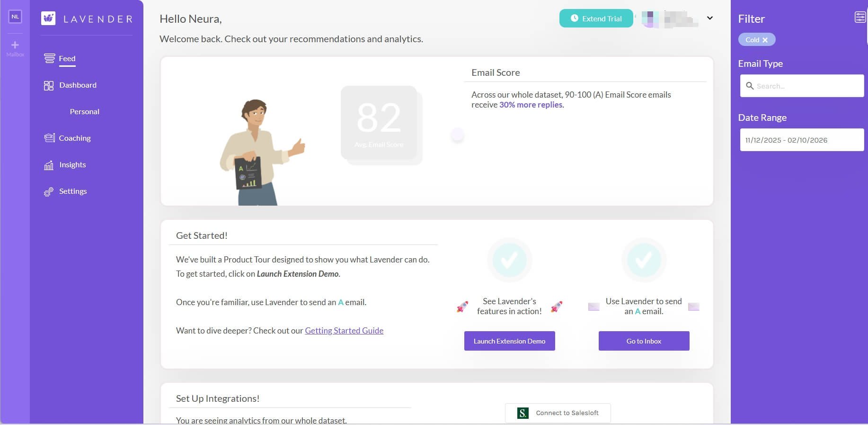Expand the account dropdown chevron
The image size is (868, 425).
709,18
